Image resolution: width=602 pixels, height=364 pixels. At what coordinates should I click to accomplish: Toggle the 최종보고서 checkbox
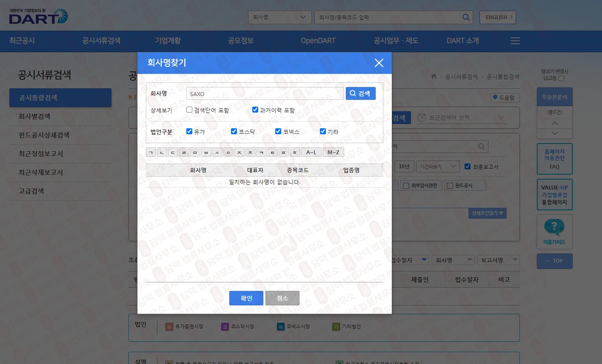pyautogui.click(x=467, y=166)
